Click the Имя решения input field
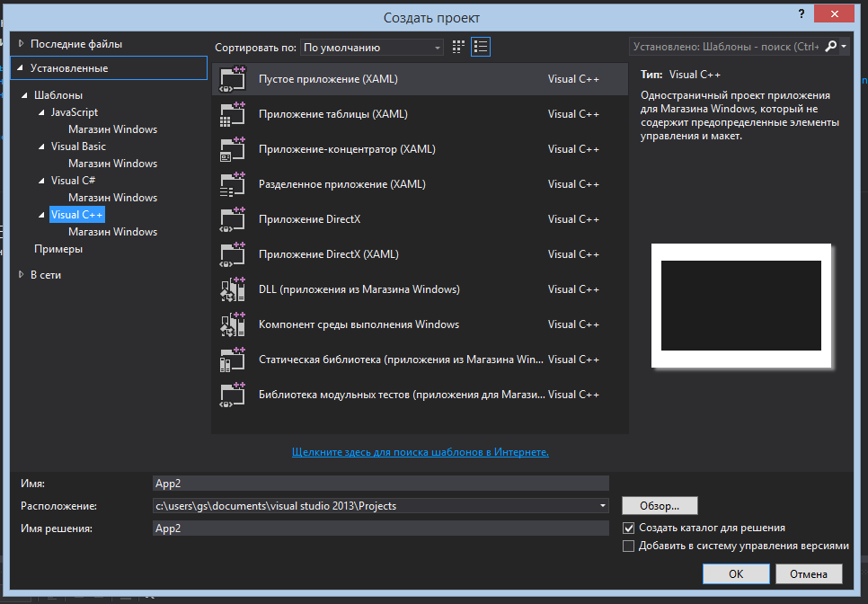The width and height of the screenshot is (868, 604). click(381, 528)
